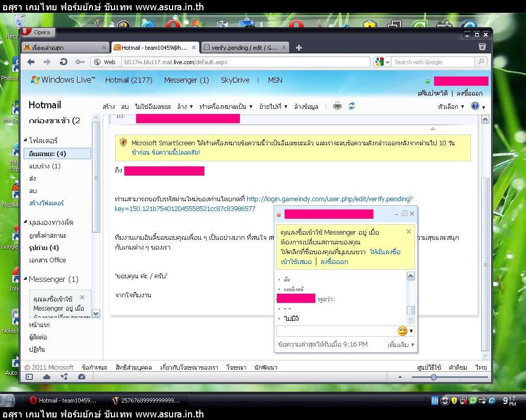Click สร้าง to compose a new message
This screenshot has height=420, width=526.
tap(109, 107)
